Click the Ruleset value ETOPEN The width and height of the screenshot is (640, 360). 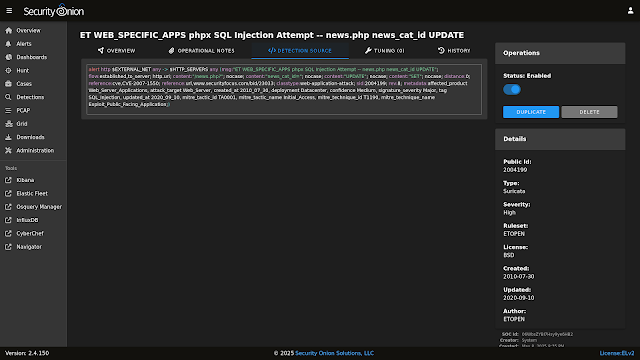(514, 234)
